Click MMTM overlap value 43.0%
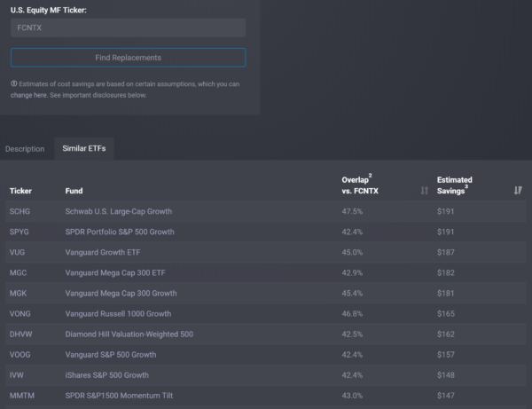532x409 pixels. (352, 396)
